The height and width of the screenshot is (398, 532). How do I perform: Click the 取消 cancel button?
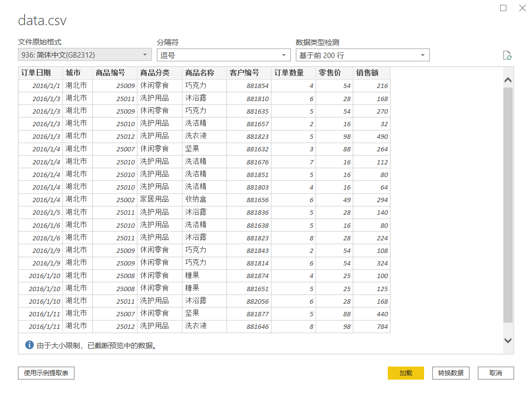coord(496,373)
